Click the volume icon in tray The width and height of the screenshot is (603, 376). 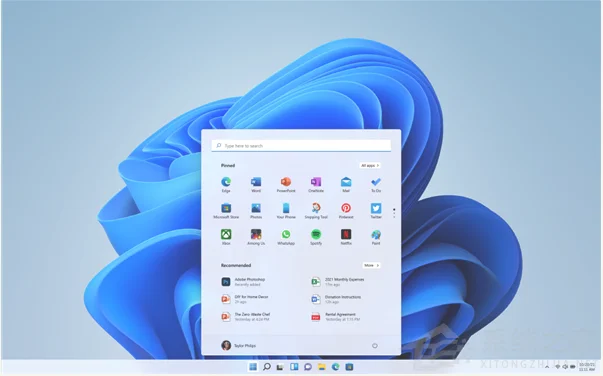565,367
